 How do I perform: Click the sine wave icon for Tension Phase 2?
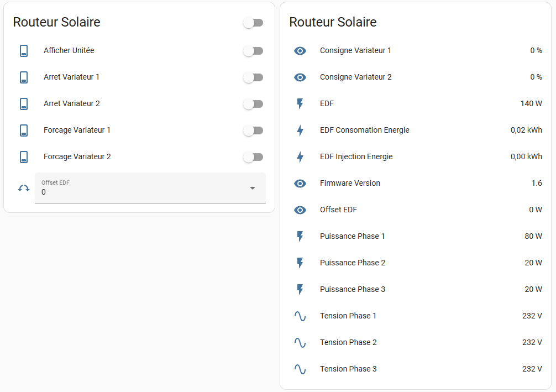point(300,343)
